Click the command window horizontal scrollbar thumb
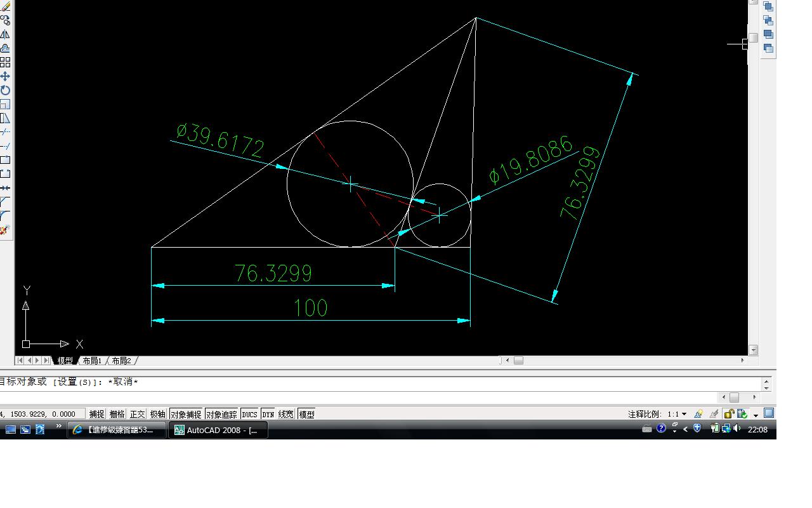 [734, 397]
